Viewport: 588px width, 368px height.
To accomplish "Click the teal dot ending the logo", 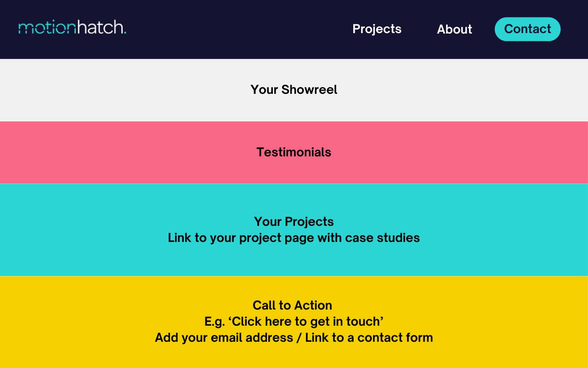I will [x=125, y=33].
